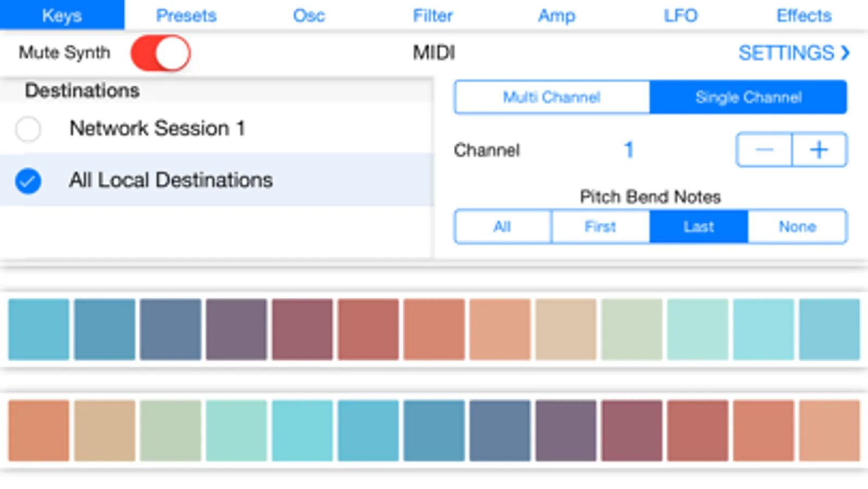
Task: Tap the last key pad in the bottom row
Action: [829, 430]
